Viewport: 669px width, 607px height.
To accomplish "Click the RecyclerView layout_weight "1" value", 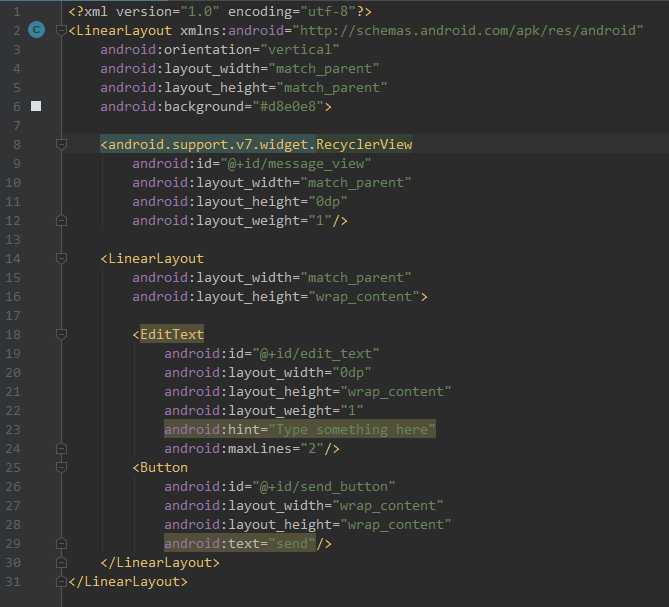I will (x=320, y=221).
